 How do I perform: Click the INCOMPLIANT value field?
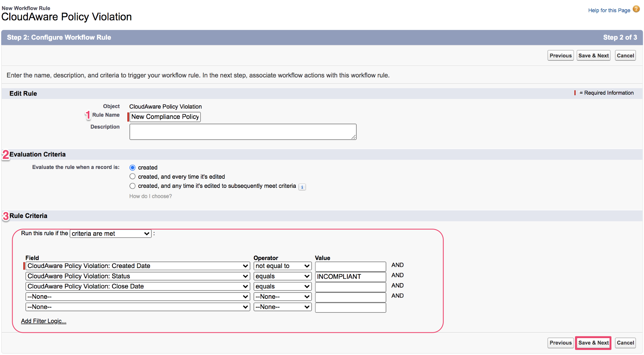click(x=350, y=277)
